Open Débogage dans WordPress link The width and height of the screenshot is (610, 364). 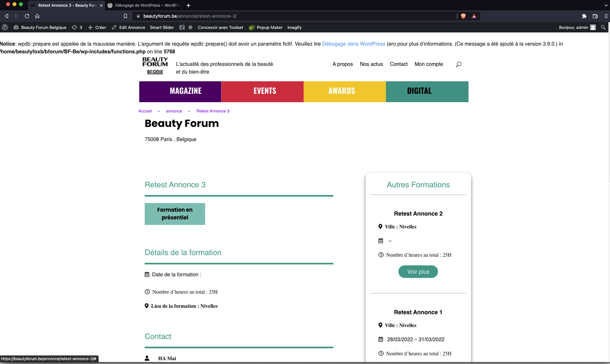[354, 44]
